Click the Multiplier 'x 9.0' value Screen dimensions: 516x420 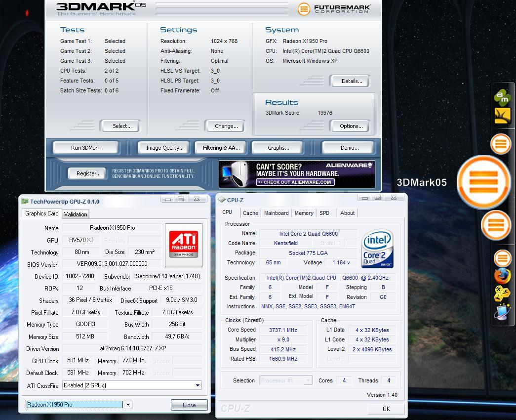point(283,339)
